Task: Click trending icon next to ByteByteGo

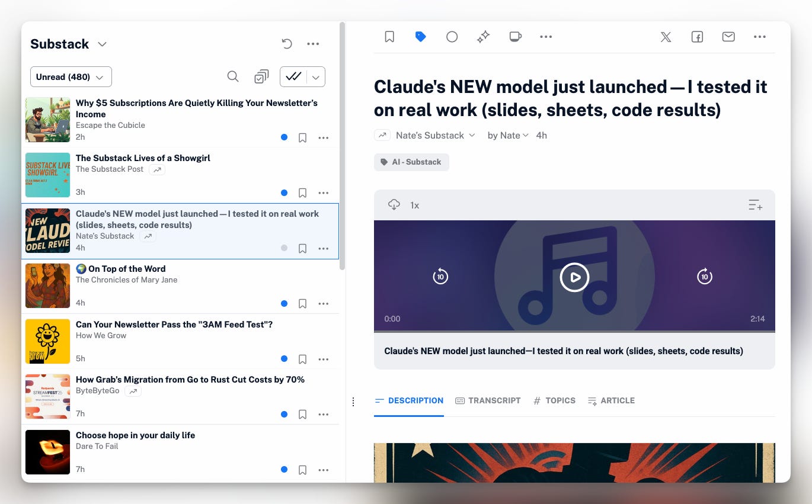Action: pyautogui.click(x=133, y=391)
